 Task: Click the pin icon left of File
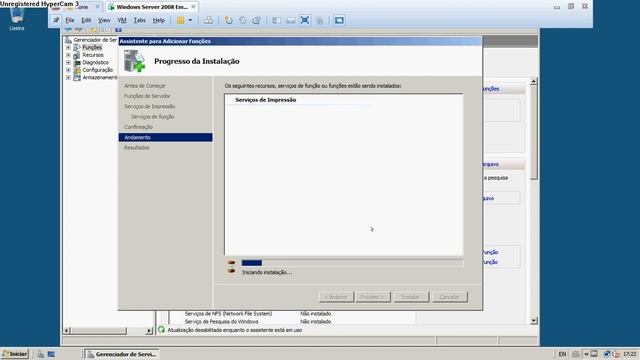(56, 20)
